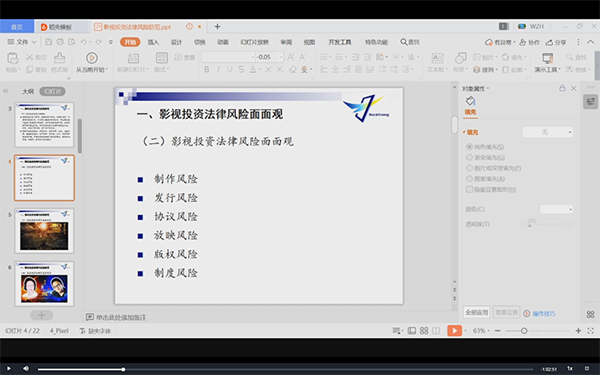
Task: Click the orange play slideshow button in status bar
Action: click(x=455, y=331)
